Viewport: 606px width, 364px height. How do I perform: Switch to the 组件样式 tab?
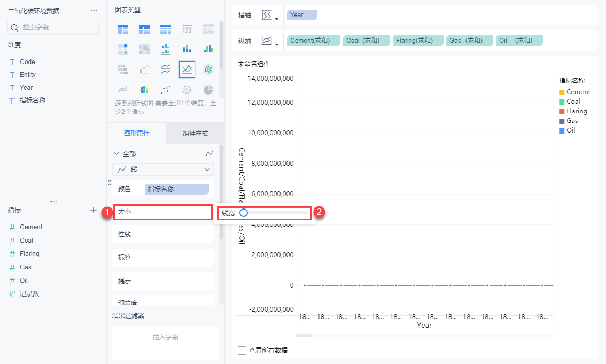click(x=195, y=133)
